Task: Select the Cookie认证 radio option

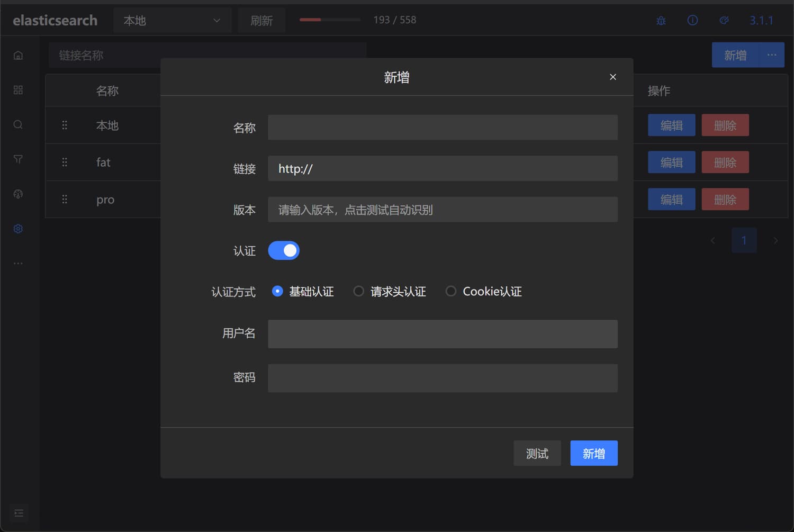Action: (x=450, y=292)
